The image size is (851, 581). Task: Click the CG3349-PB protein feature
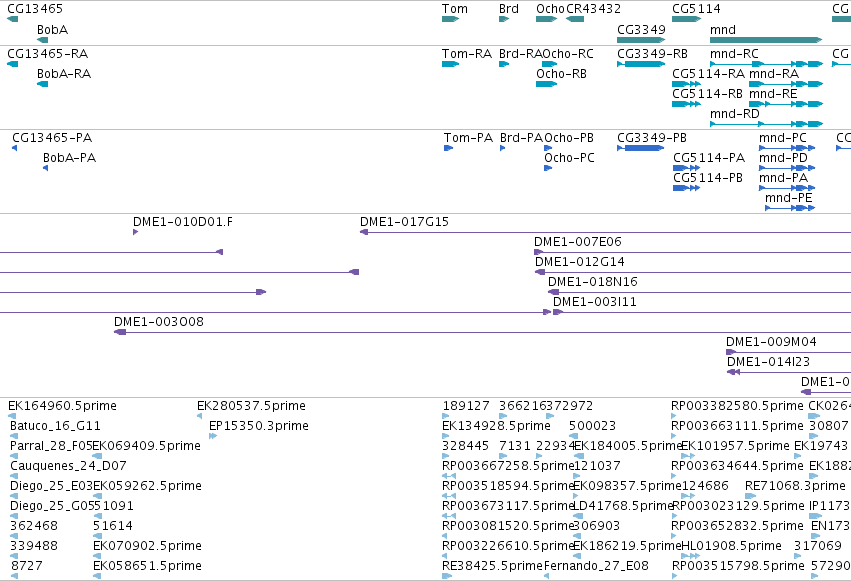(x=640, y=148)
